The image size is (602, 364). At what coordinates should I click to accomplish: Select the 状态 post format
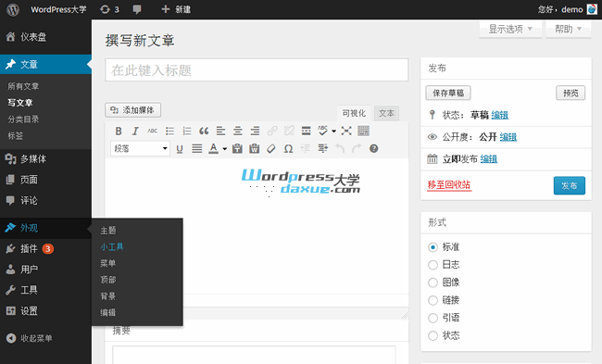pyautogui.click(x=433, y=335)
